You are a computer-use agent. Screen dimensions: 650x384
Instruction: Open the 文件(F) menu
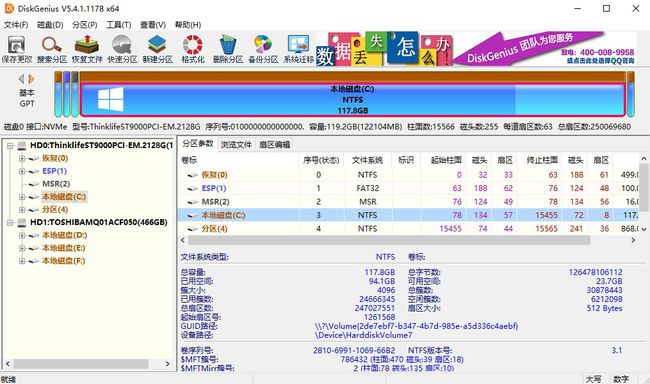coord(16,25)
